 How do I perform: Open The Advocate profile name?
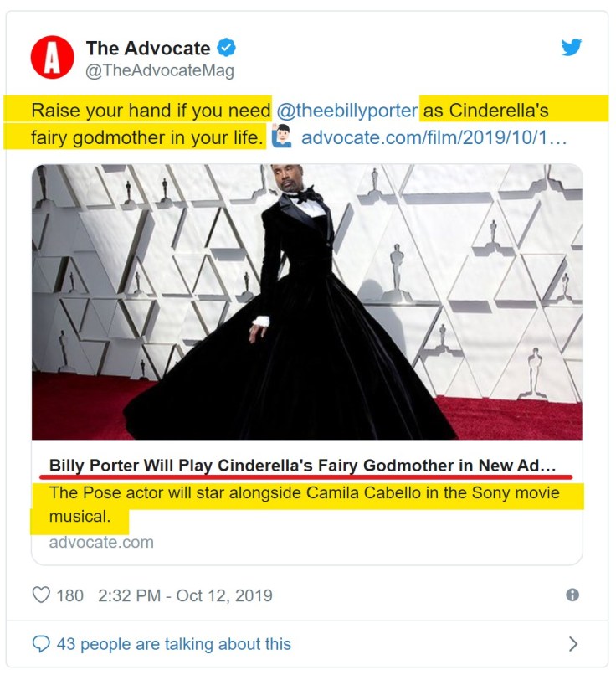[148, 48]
